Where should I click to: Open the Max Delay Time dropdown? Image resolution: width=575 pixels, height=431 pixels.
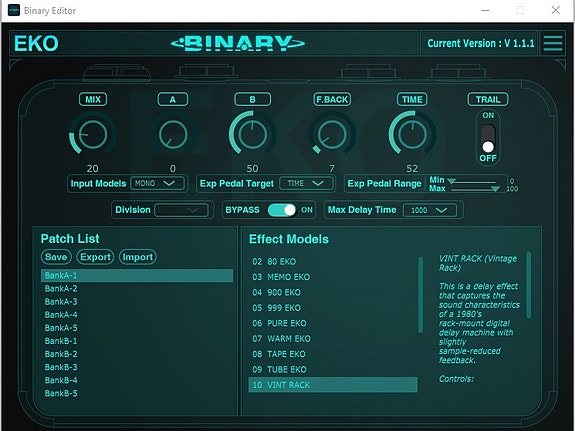point(430,210)
